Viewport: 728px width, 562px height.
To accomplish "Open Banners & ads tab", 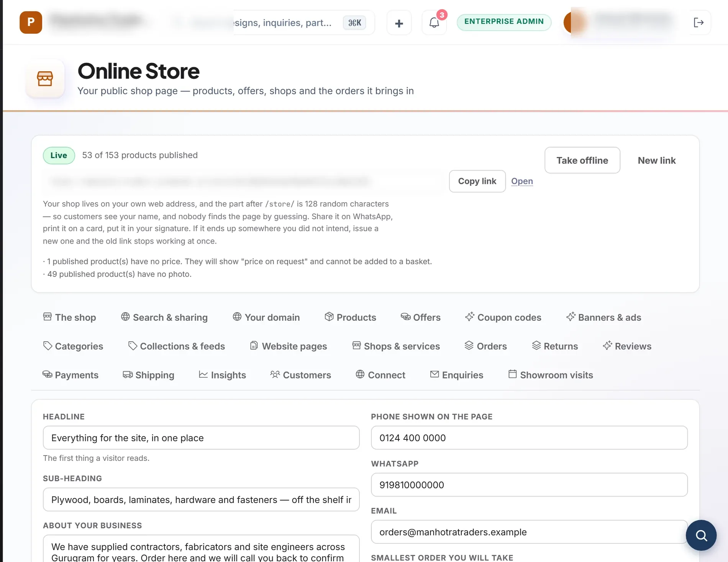I will coord(604,317).
